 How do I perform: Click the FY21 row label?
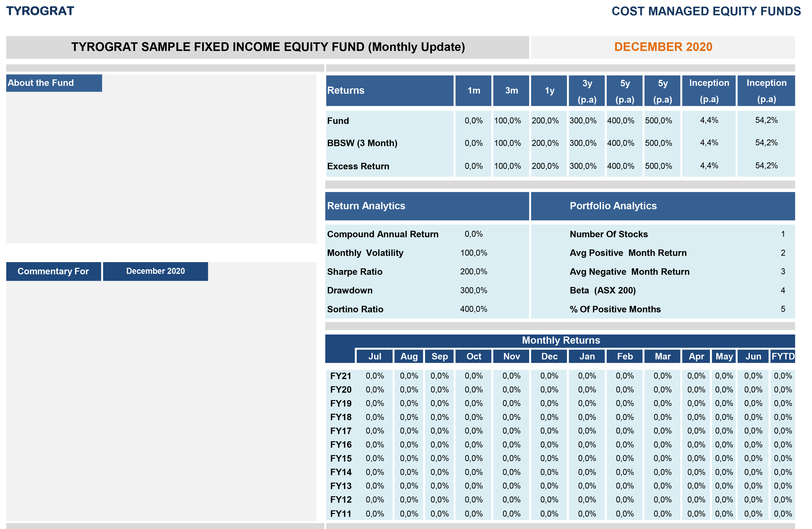(x=340, y=376)
